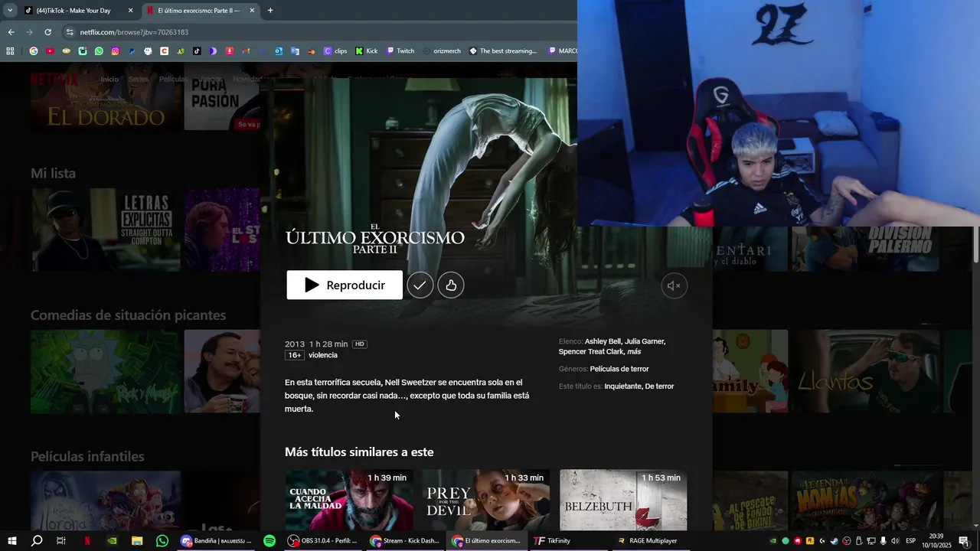Open Prey for the Devil similar title
The width and height of the screenshot is (980, 551).
point(486,500)
